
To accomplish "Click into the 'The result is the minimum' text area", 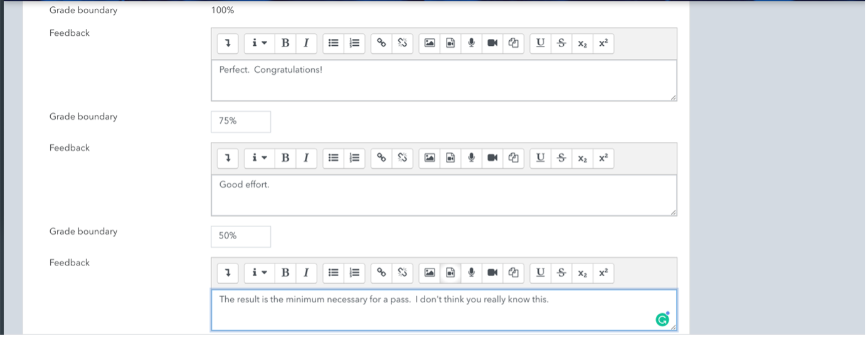I will pyautogui.click(x=444, y=310).
